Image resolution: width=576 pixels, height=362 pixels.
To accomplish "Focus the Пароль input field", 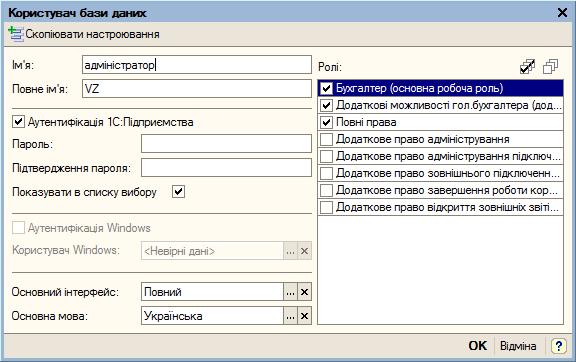I will tap(226, 143).
